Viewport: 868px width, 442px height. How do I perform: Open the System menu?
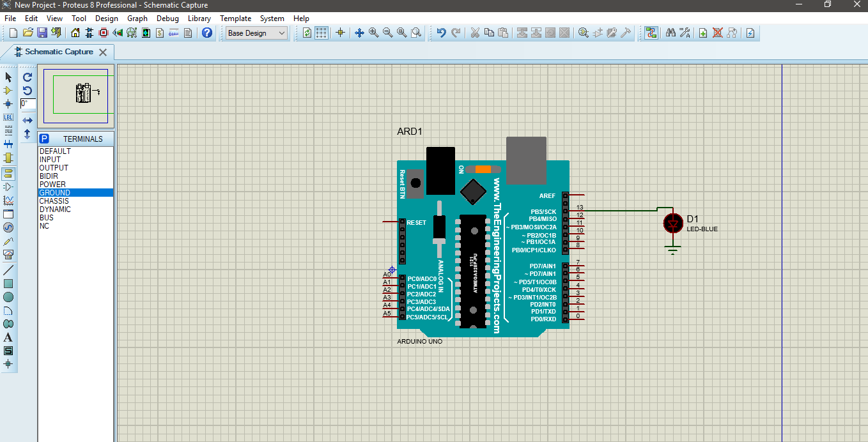click(x=272, y=19)
